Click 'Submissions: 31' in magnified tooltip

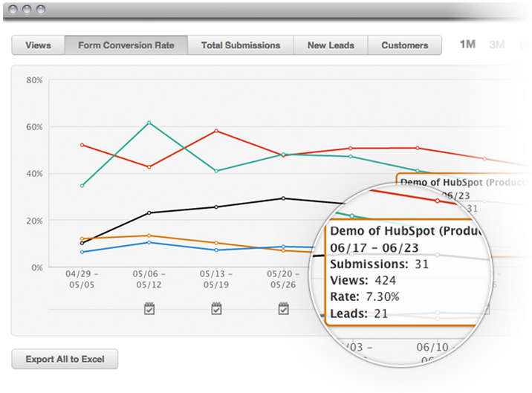(x=380, y=264)
